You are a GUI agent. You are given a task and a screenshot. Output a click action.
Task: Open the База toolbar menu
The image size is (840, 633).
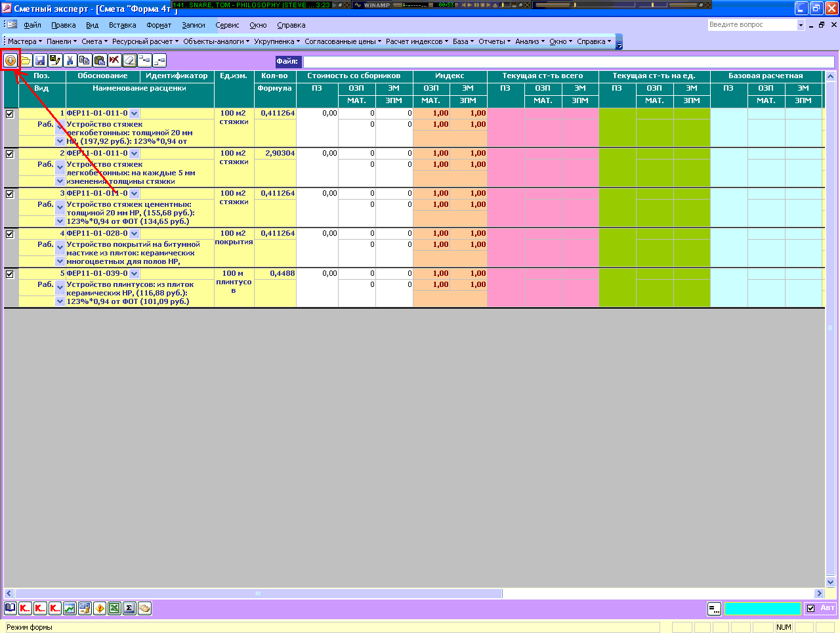463,41
